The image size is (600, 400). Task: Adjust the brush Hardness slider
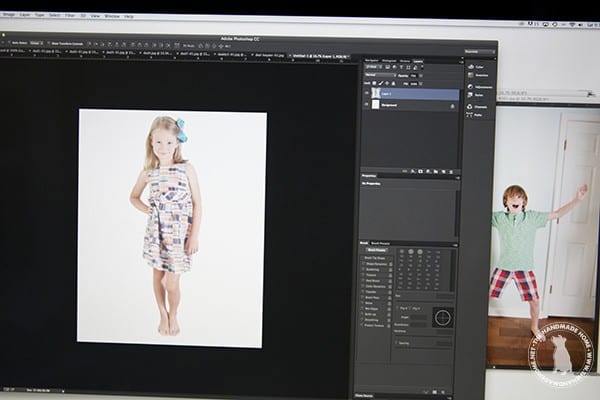422,335
